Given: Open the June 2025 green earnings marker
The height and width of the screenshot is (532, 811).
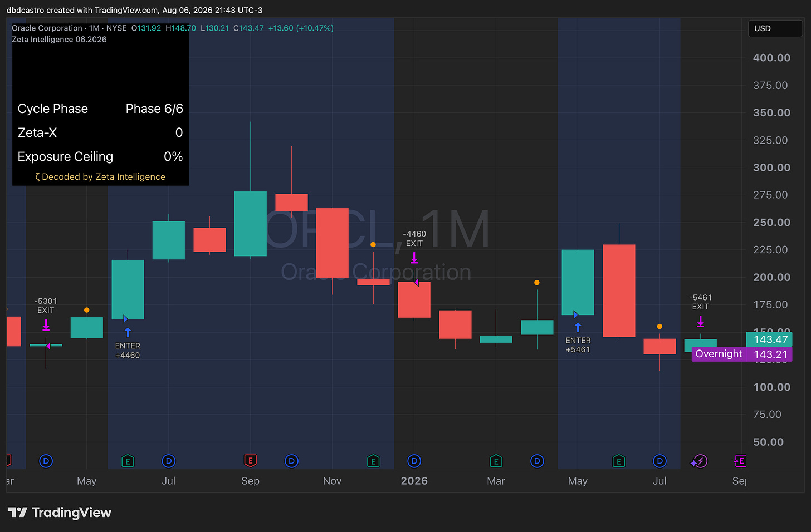Looking at the screenshot, I should (x=128, y=461).
